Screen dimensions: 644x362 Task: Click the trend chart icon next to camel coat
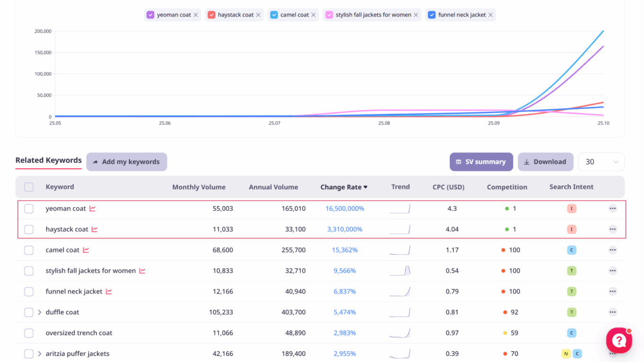click(86, 250)
